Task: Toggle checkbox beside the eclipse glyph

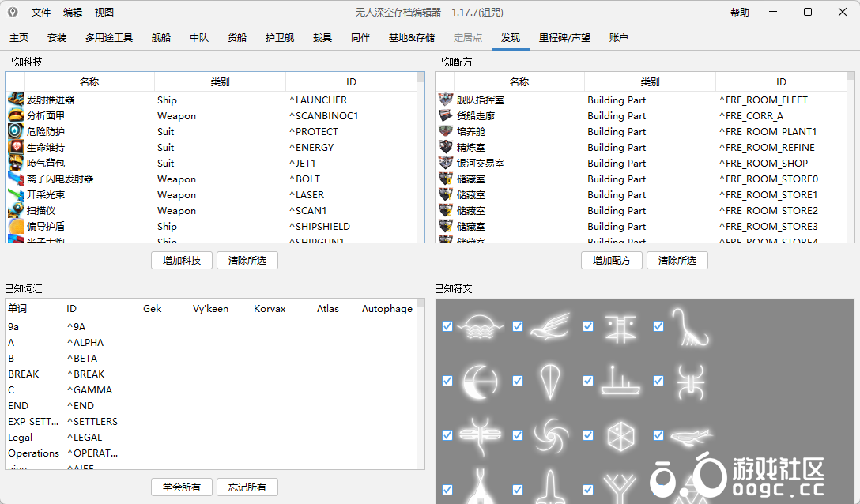Action: pyautogui.click(x=447, y=381)
